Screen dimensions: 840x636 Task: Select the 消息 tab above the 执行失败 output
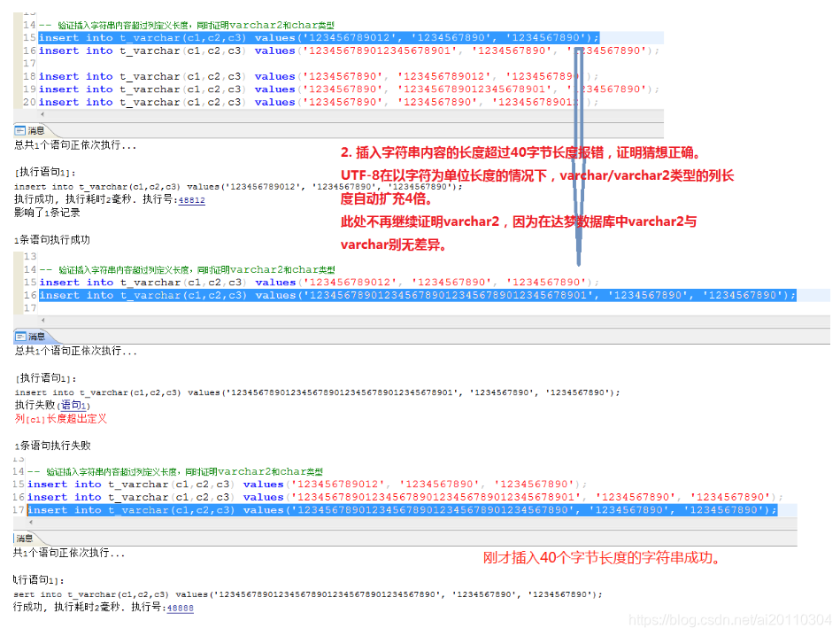point(37,337)
